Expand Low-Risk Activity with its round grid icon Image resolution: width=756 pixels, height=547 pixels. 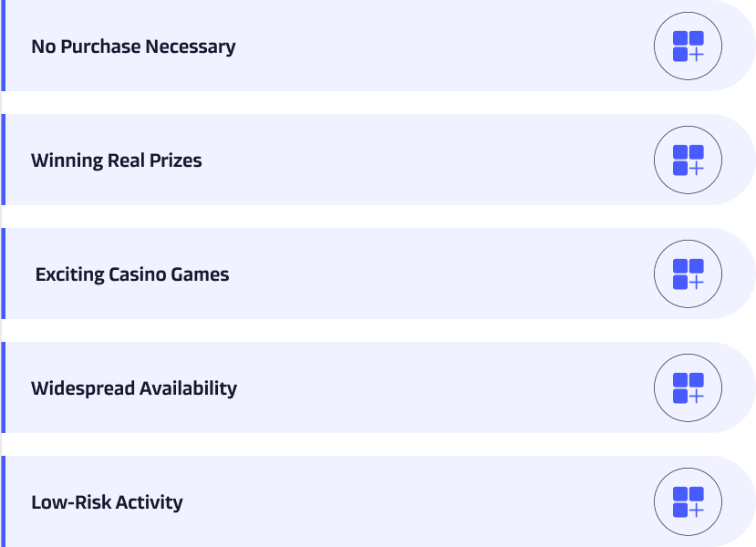pos(688,501)
